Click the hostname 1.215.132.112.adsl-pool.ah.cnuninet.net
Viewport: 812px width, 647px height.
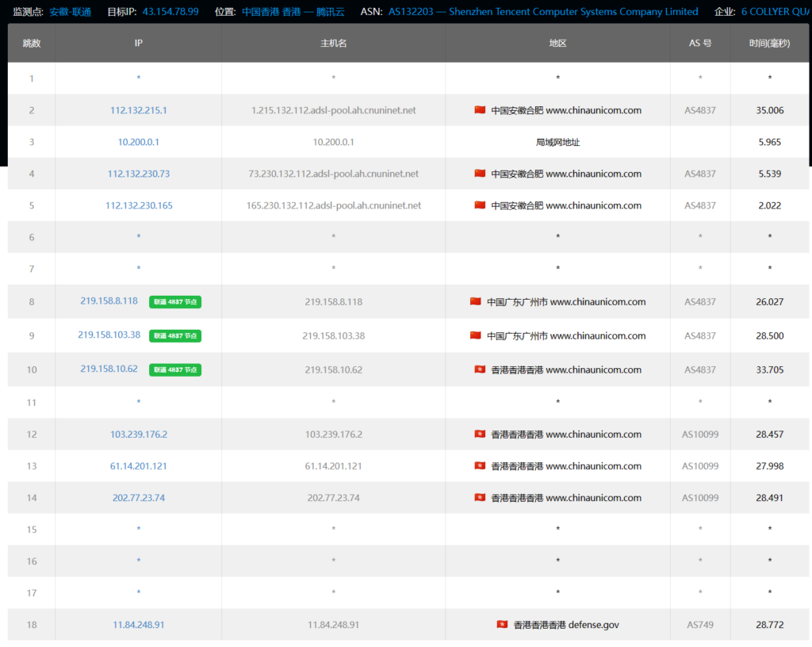(333, 111)
